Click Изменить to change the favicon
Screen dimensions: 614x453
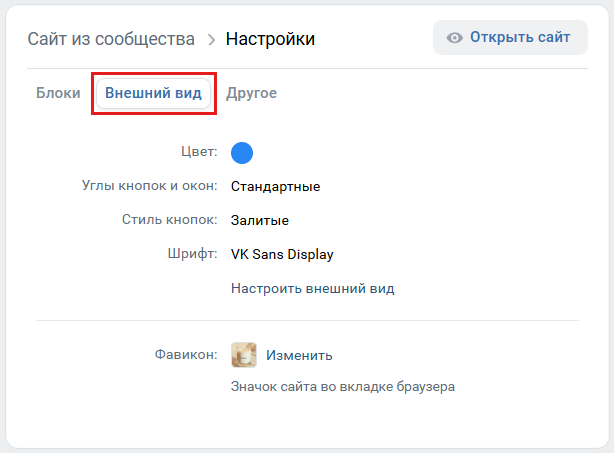coord(299,355)
